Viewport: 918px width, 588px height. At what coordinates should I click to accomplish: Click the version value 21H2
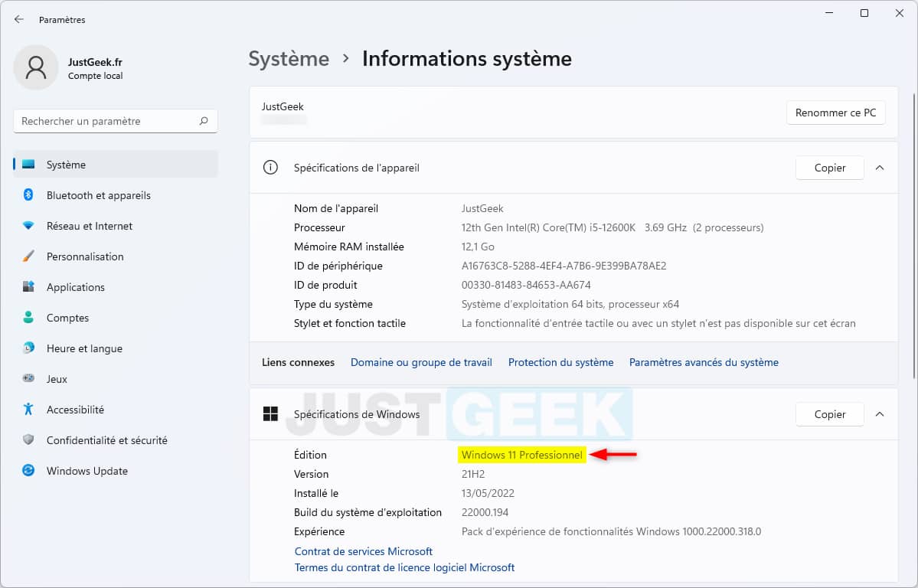pyautogui.click(x=473, y=474)
